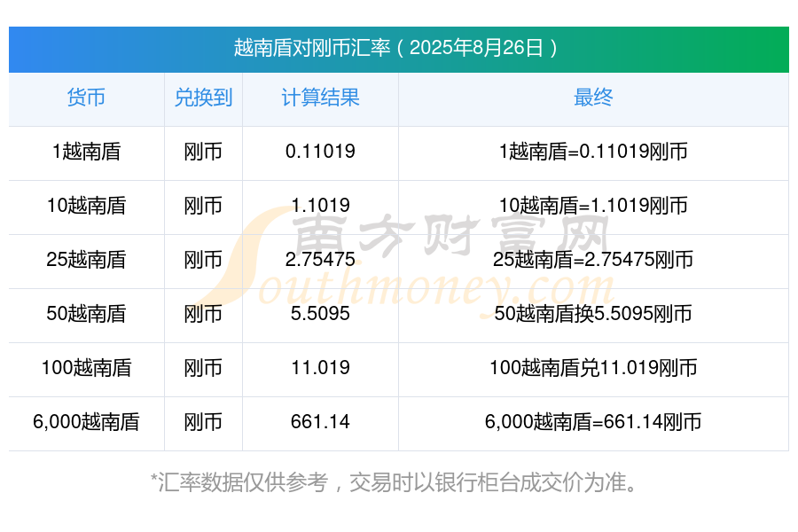This screenshot has width=798, height=532.
Task: Click the value 5.5095 in results column
Action: [320, 314]
